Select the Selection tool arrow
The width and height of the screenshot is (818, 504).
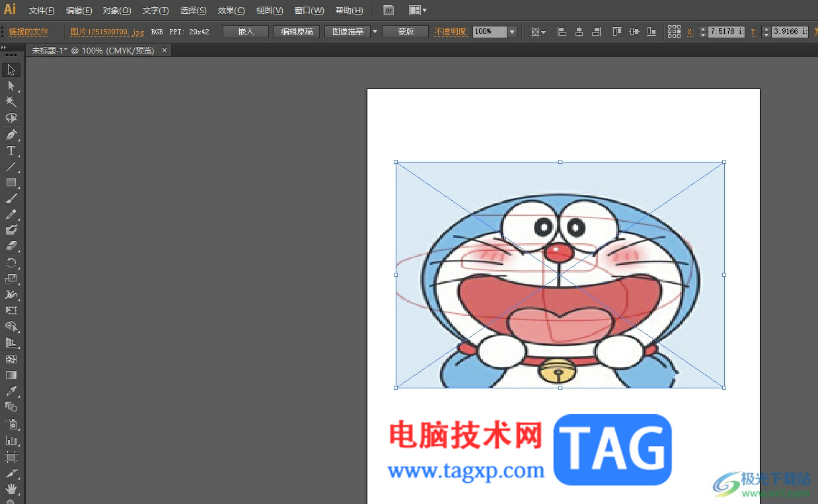click(11, 70)
